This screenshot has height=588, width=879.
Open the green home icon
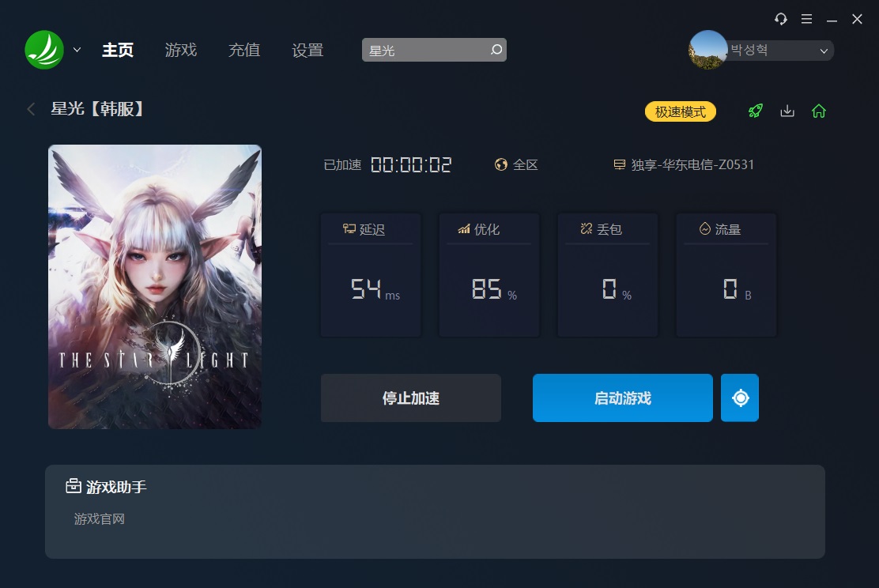tap(818, 111)
